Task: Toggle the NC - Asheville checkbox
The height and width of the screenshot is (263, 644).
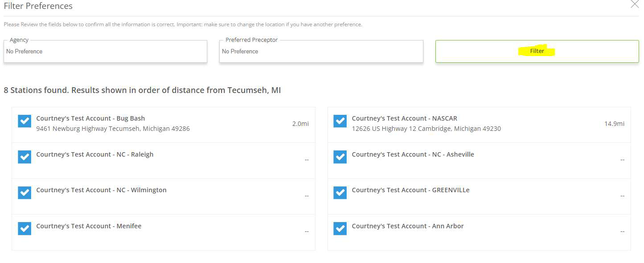Action: click(x=340, y=157)
